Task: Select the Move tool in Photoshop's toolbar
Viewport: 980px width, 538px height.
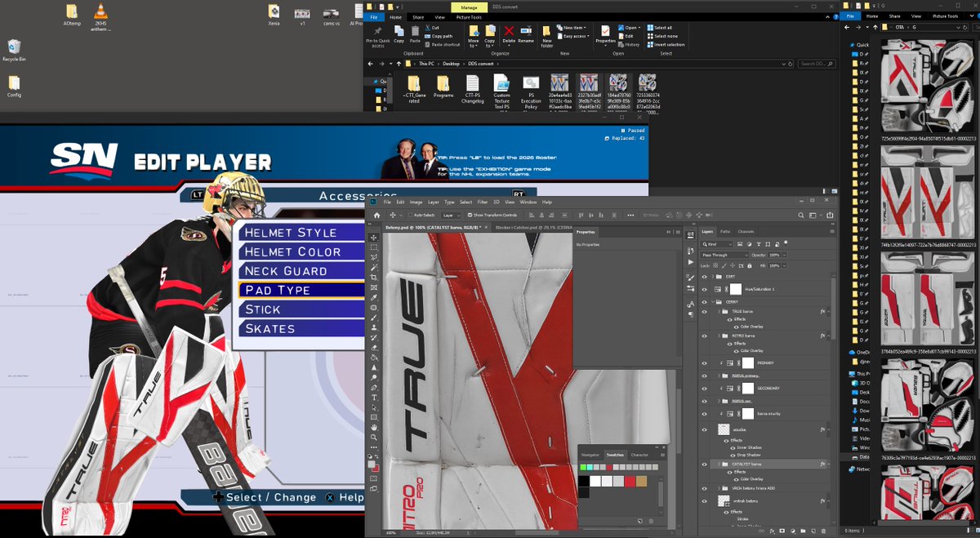Action: (x=374, y=238)
